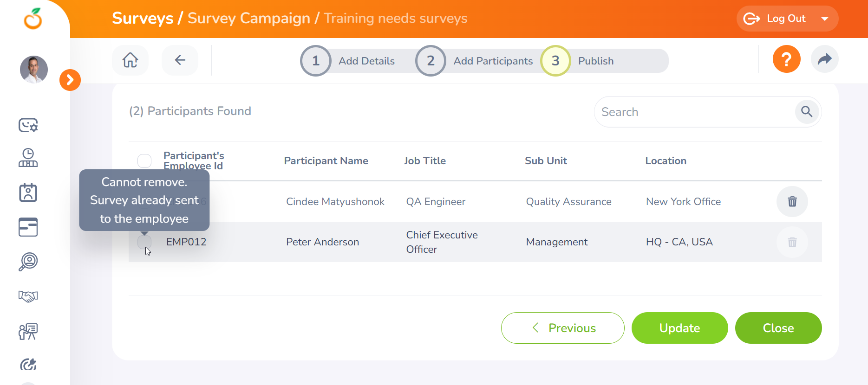
Task: Open the calendar person sidebar icon
Action: 28,192
